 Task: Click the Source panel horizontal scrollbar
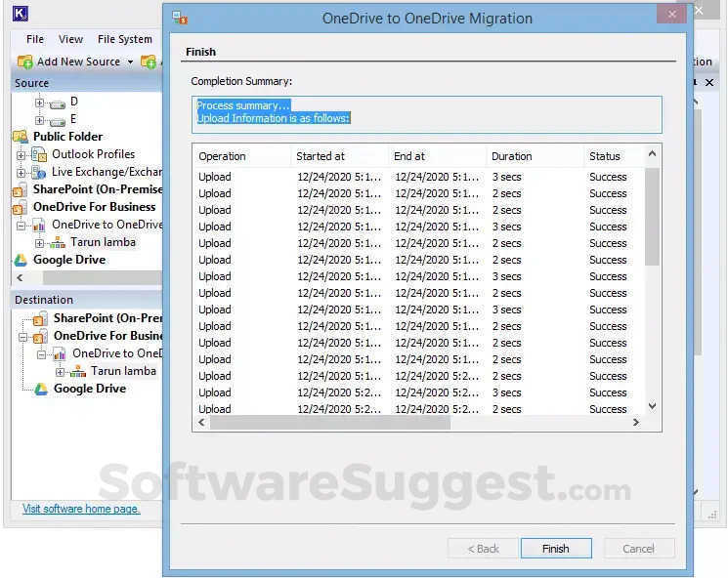[103, 278]
